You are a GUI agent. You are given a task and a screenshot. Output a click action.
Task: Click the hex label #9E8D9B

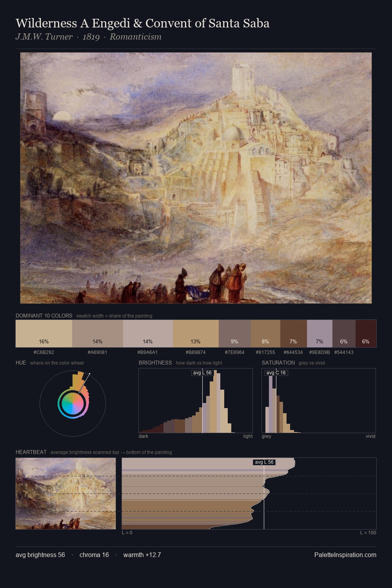pyautogui.click(x=319, y=352)
